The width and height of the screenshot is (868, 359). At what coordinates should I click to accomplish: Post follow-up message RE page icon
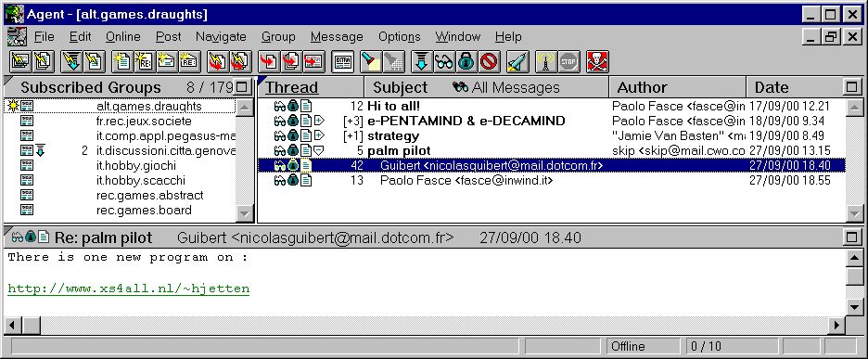[145, 61]
